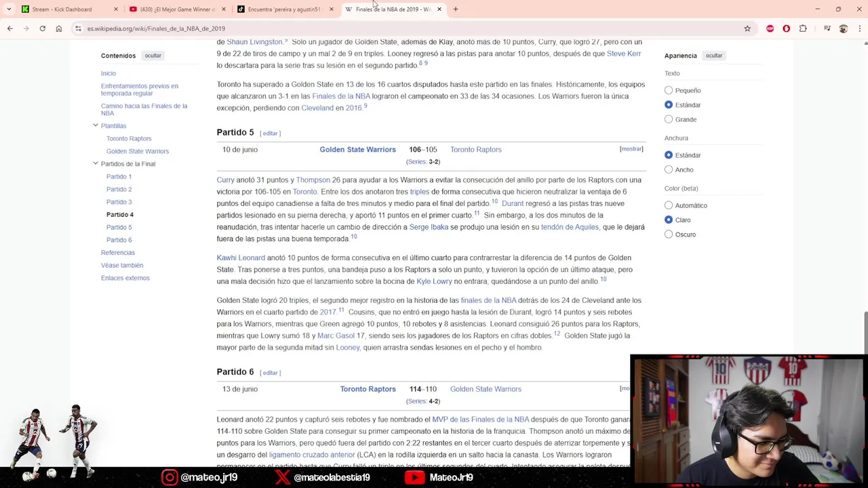Select Estándar width option
Viewport: 868px width, 488px height.
point(669,155)
